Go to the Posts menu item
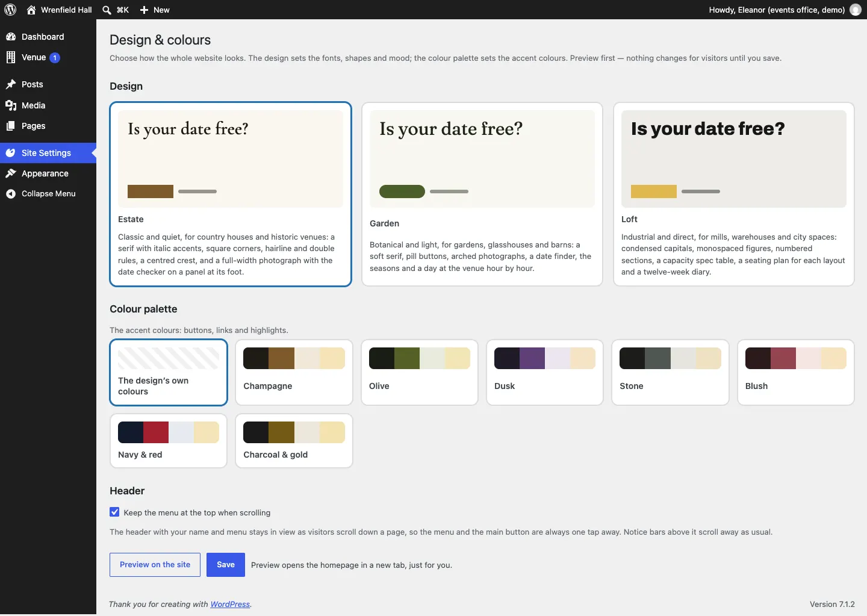The width and height of the screenshot is (867, 616). tap(48, 84)
